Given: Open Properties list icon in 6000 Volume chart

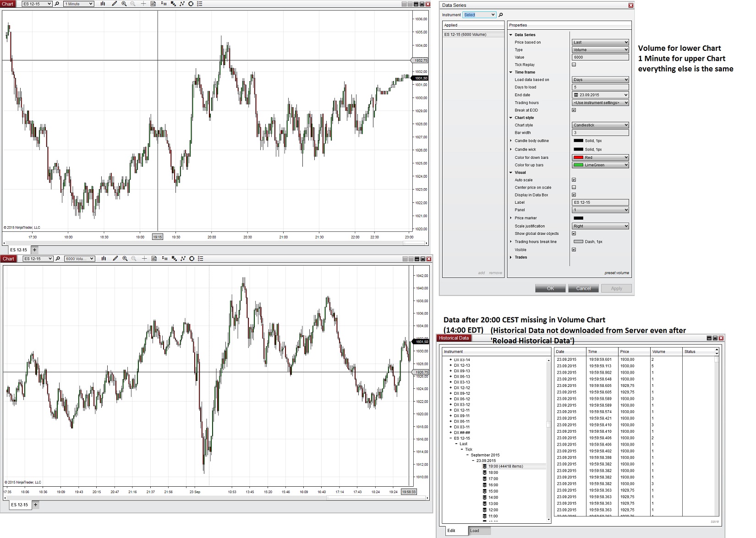Looking at the screenshot, I should pyautogui.click(x=200, y=259).
